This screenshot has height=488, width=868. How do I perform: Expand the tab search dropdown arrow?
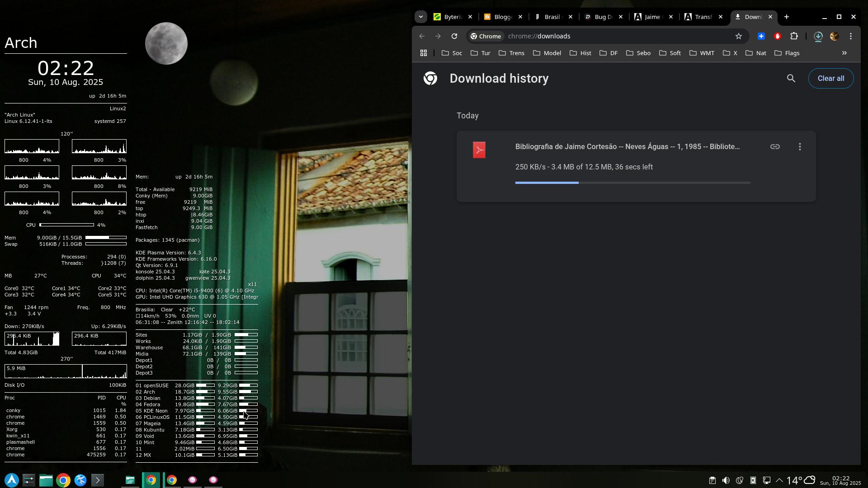click(421, 17)
